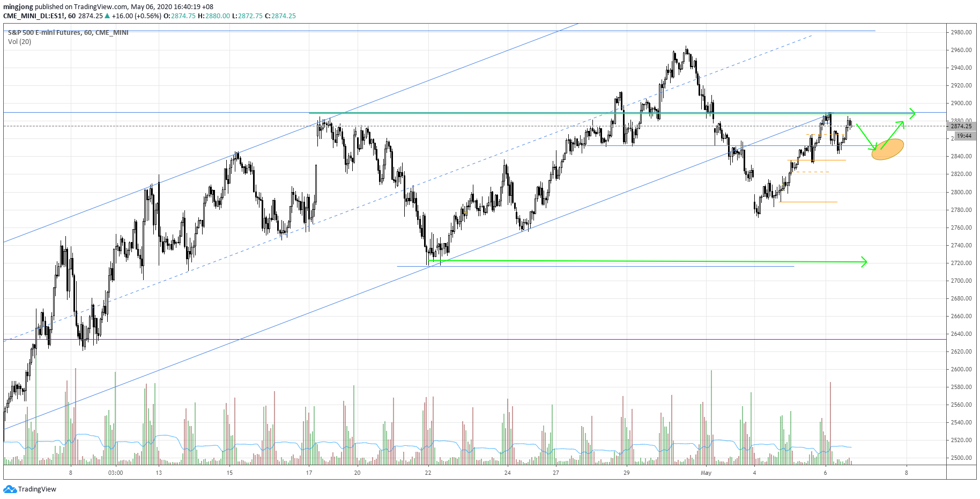This screenshot has height=499, width=980.
Task: Click the 2520.00 price axis label
Action: coord(961,440)
